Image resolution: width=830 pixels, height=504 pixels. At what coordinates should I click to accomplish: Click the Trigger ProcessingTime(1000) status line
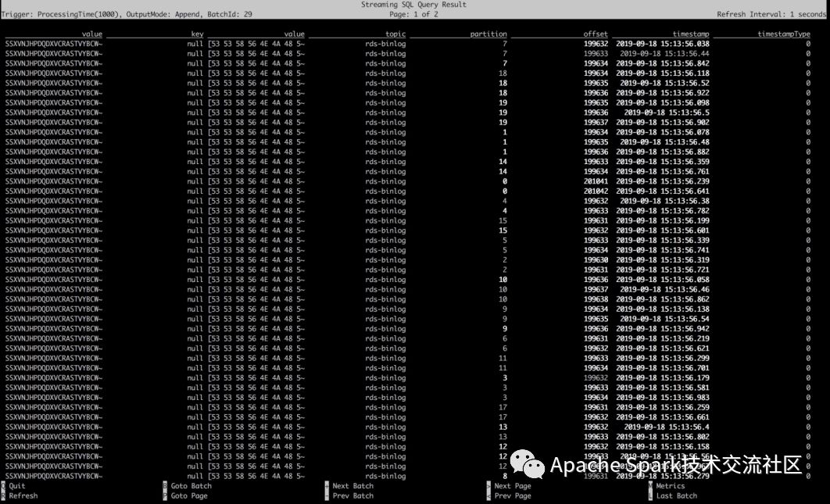pos(127,14)
